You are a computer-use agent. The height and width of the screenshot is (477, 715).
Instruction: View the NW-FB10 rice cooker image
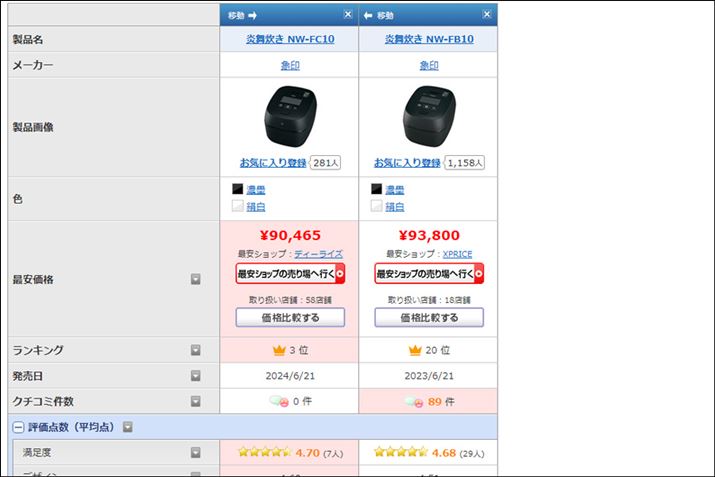pos(429,116)
